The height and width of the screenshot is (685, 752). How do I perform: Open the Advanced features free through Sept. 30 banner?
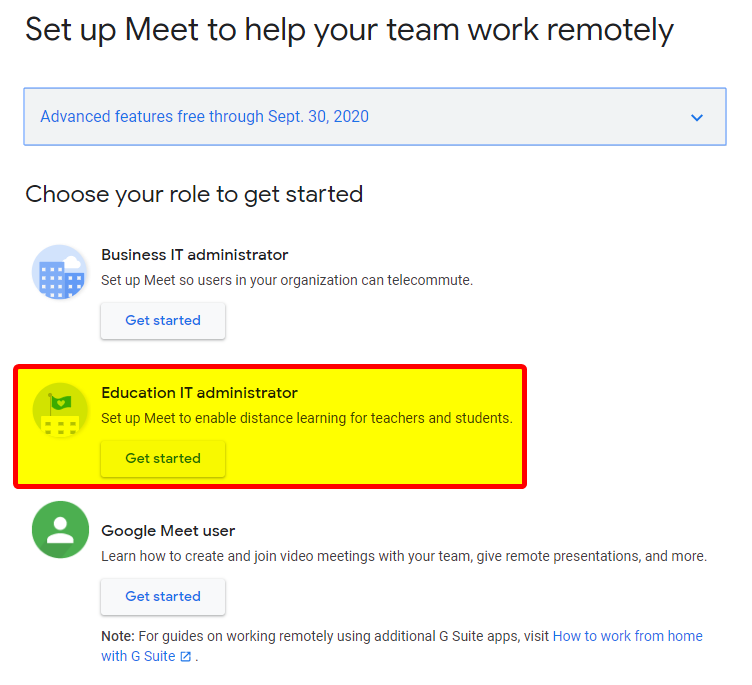coord(375,117)
